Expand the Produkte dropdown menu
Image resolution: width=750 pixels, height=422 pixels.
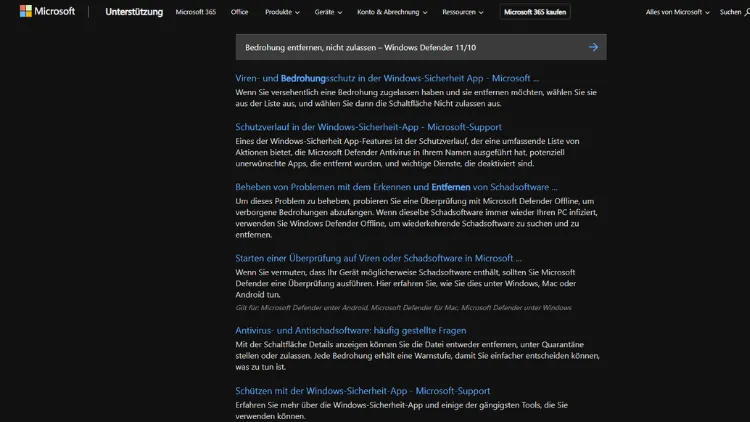(x=282, y=12)
